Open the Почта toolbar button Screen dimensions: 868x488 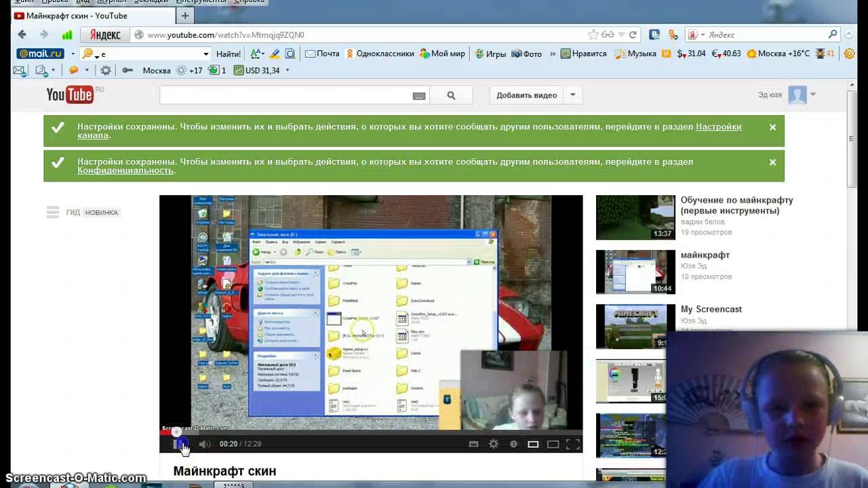coord(321,54)
